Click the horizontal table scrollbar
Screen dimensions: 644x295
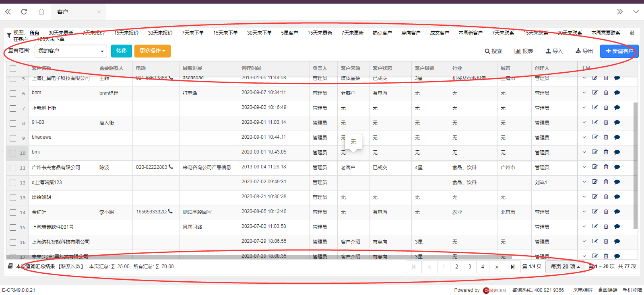click(x=258, y=257)
